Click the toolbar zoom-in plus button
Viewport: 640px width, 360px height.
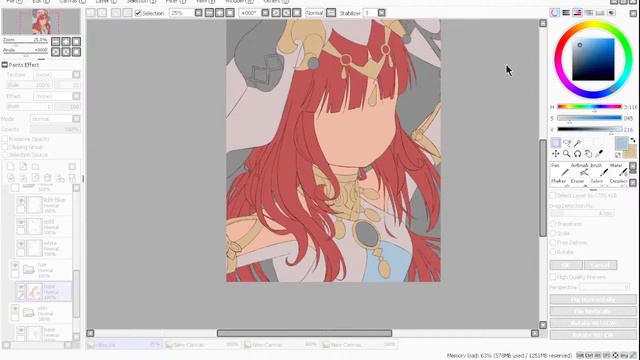click(x=220, y=13)
